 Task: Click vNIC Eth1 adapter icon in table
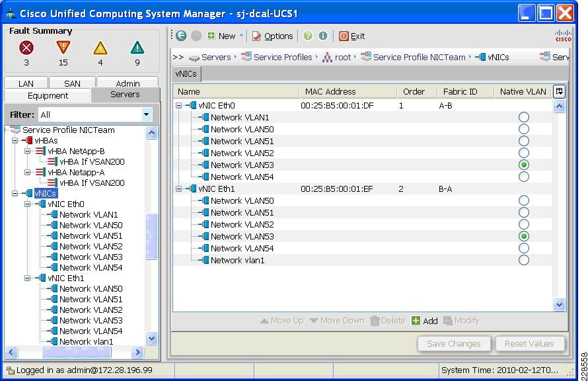point(191,189)
